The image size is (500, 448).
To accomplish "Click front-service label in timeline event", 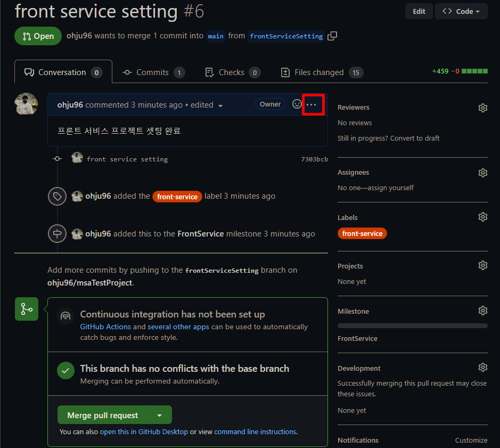I will 177,197.
